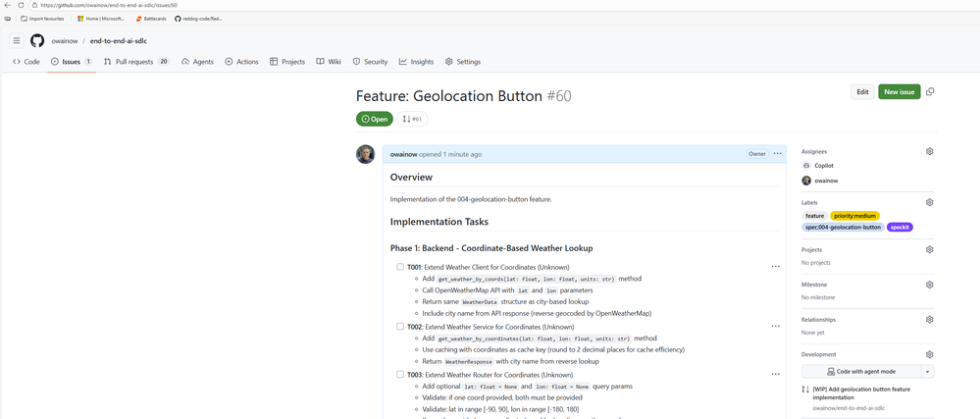980x419 pixels.
Task: Click the green New issue button
Action: pyautogui.click(x=899, y=91)
